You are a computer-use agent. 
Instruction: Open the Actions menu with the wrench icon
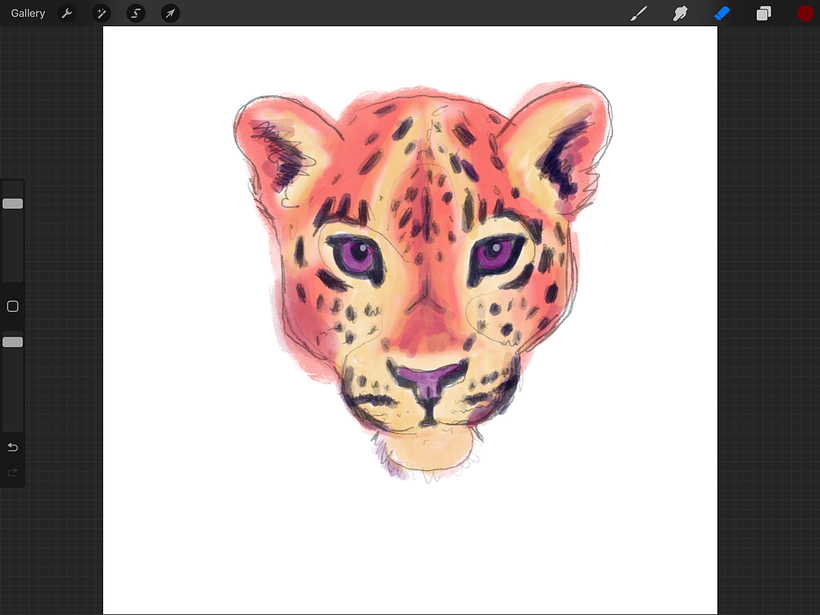(66, 13)
